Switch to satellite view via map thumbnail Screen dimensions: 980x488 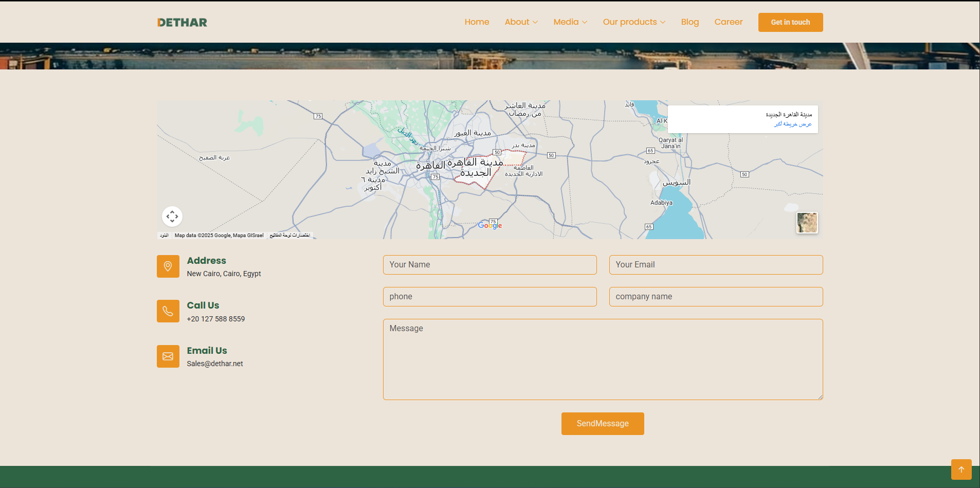pyautogui.click(x=806, y=222)
